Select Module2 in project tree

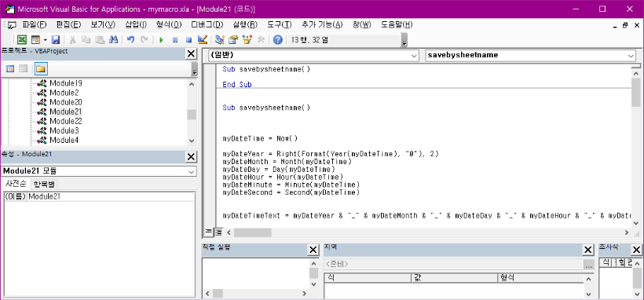[64, 93]
